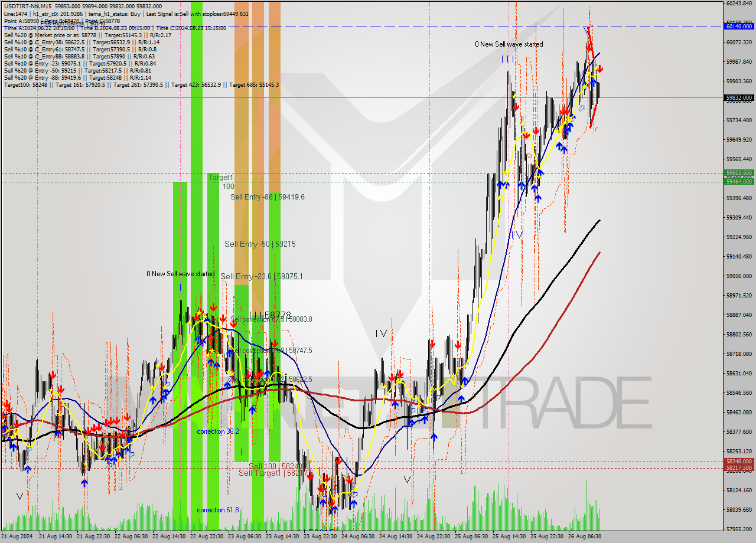Click the '21 Aug 2024' time axis label
The height and width of the screenshot is (543, 756).
point(18,537)
